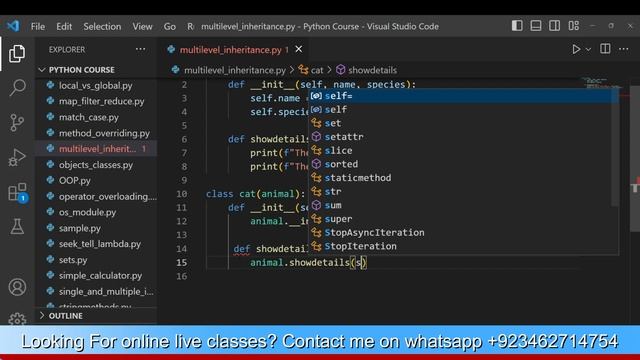Choose 'self=' autocomplete suggestion
This screenshot has width=640, height=360.
pos(463,96)
